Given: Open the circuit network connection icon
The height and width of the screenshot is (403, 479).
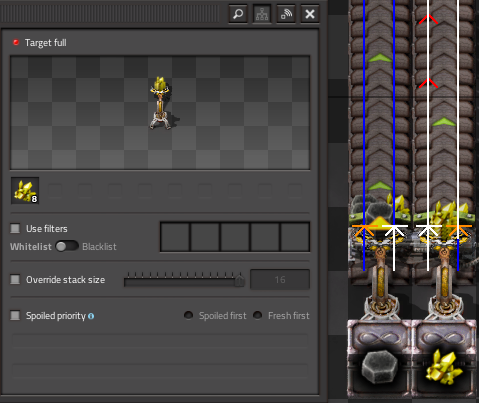Looking at the screenshot, I should click(x=262, y=14).
